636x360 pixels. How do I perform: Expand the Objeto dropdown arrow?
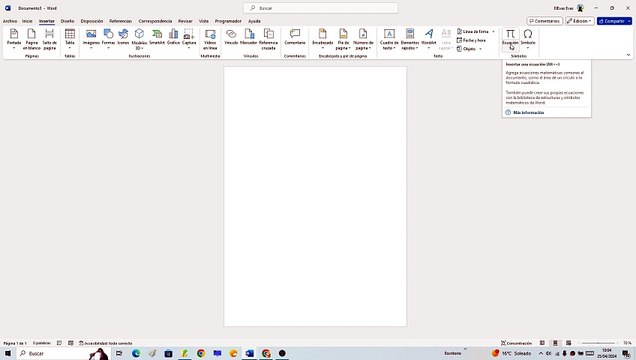pyautogui.click(x=481, y=49)
